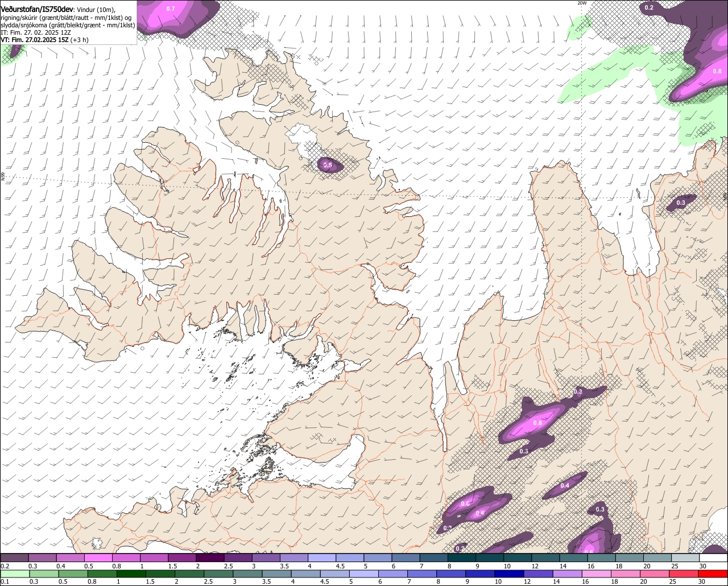Click the '4.5' value in the rain legend row
Image resolution: width=728 pixels, height=586 pixels.
324,581
